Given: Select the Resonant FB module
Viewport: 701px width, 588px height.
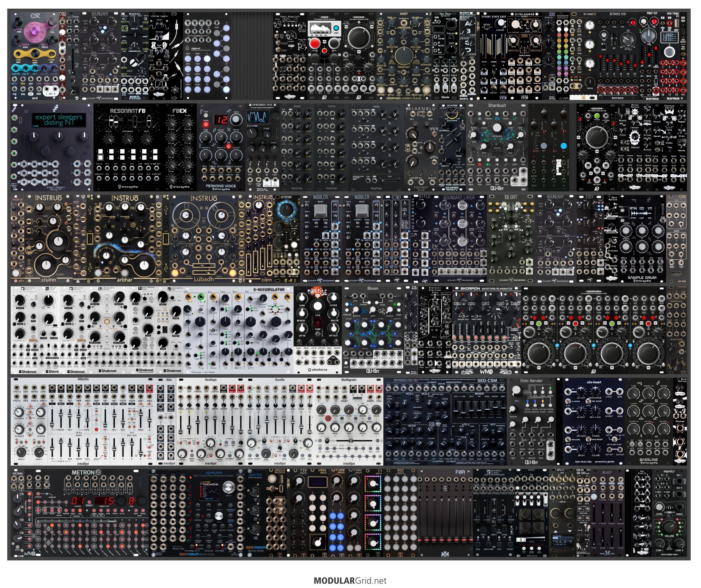Looking at the screenshot, I should pyautogui.click(x=128, y=147).
